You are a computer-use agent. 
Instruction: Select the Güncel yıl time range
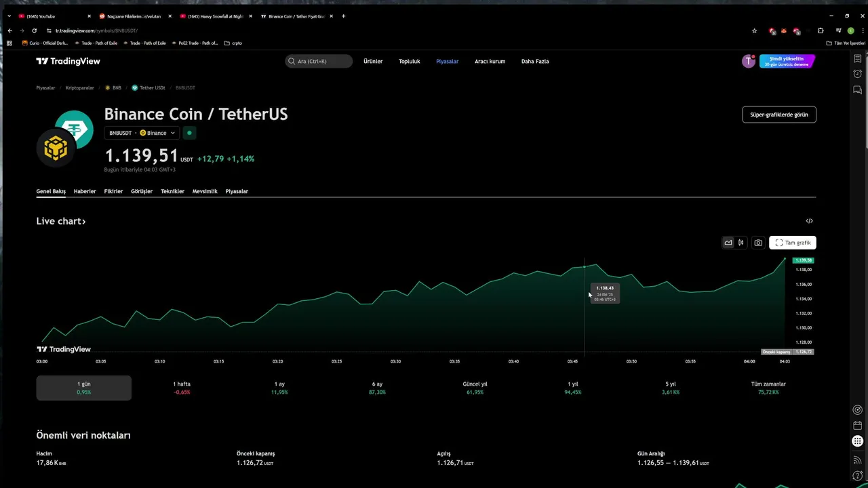pos(475,388)
